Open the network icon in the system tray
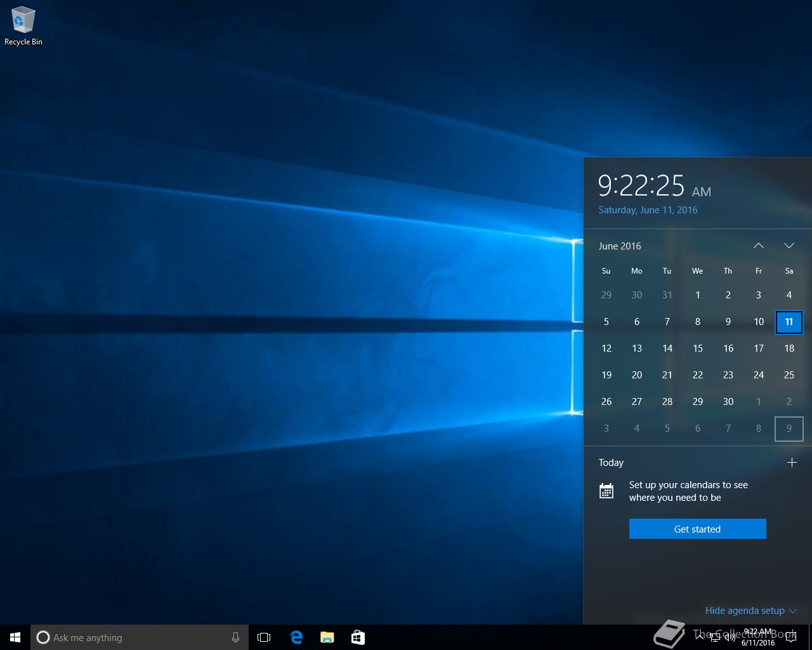The height and width of the screenshot is (650, 812). [x=714, y=637]
